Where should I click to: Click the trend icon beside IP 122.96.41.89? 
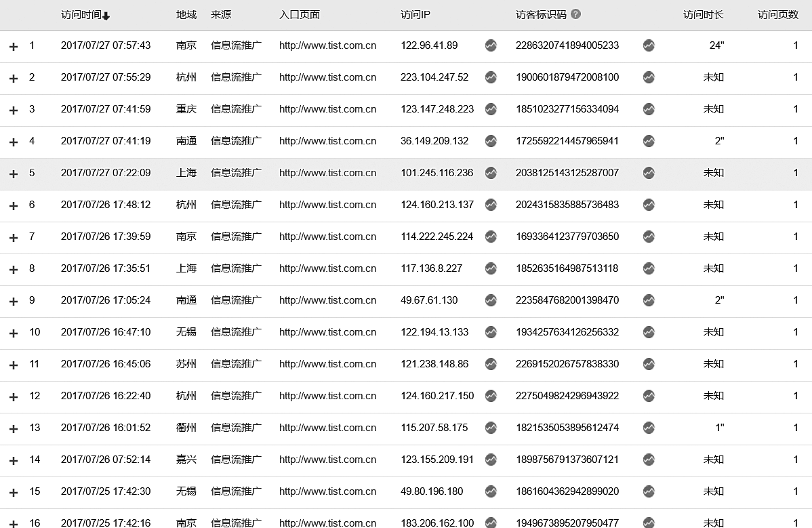[x=491, y=45]
